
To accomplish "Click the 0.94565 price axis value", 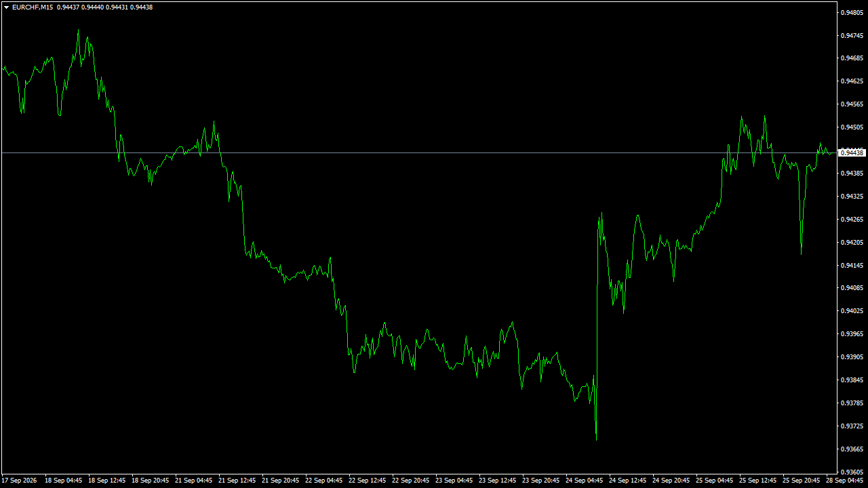I will (852, 104).
